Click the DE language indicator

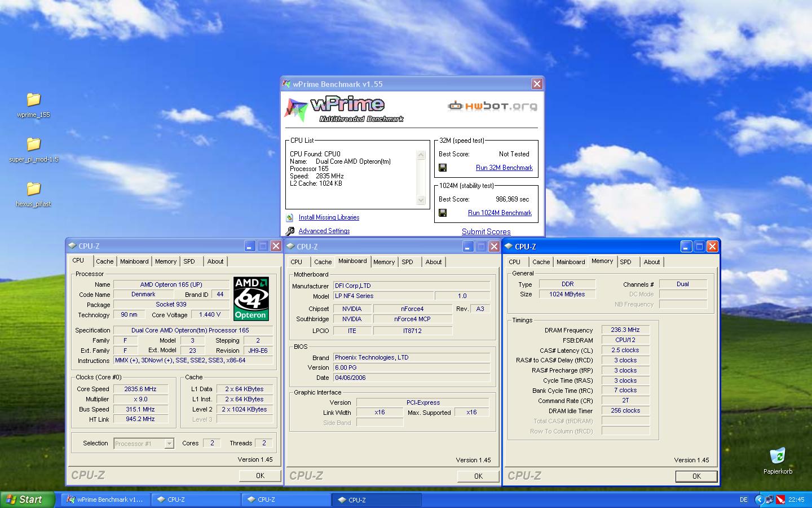743,500
